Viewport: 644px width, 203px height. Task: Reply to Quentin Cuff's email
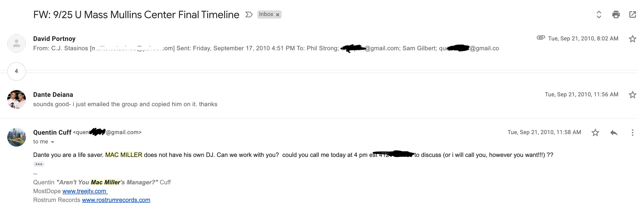614,133
